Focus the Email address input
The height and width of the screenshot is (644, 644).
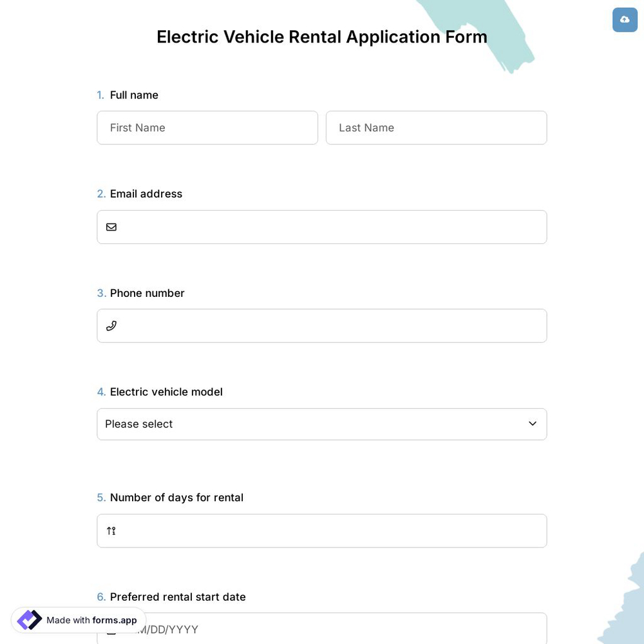(321, 227)
